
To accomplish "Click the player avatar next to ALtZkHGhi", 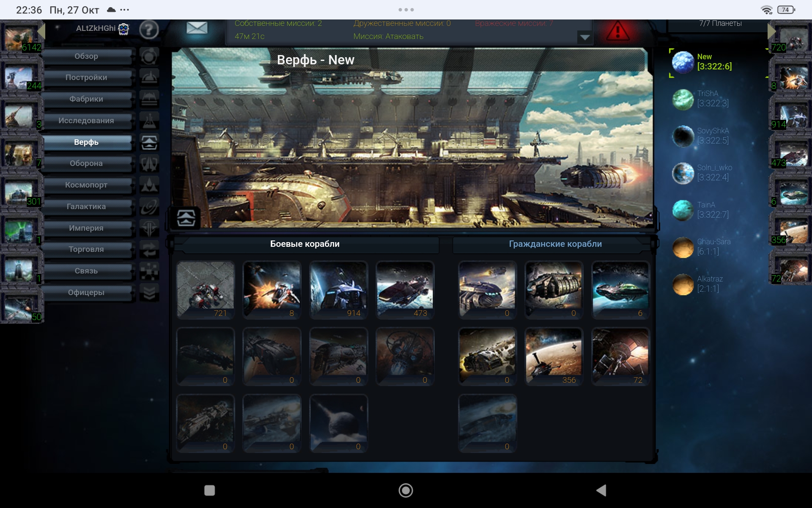I will (x=123, y=29).
